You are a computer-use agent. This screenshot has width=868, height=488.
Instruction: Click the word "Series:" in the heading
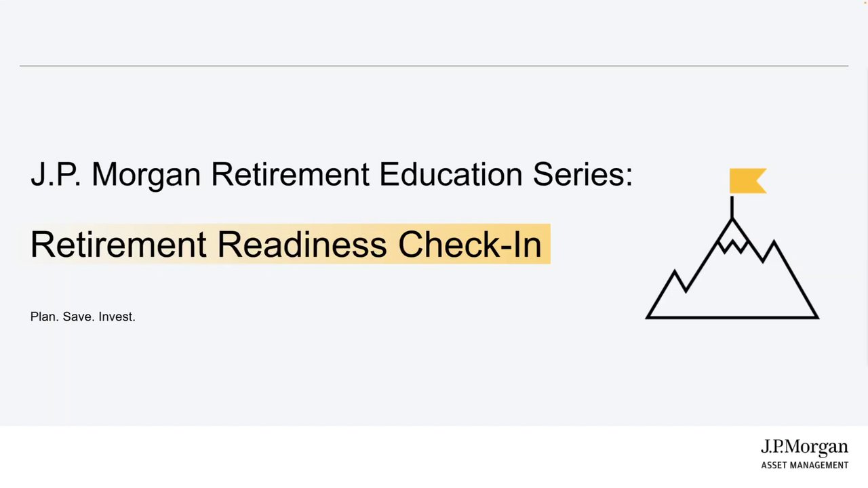pyautogui.click(x=582, y=174)
